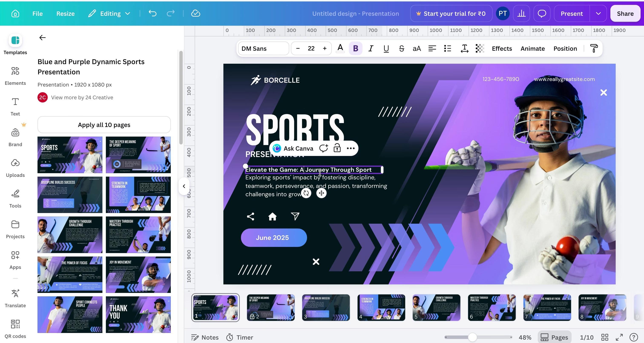
Task: Expand Present options arrow
Action: (x=598, y=13)
